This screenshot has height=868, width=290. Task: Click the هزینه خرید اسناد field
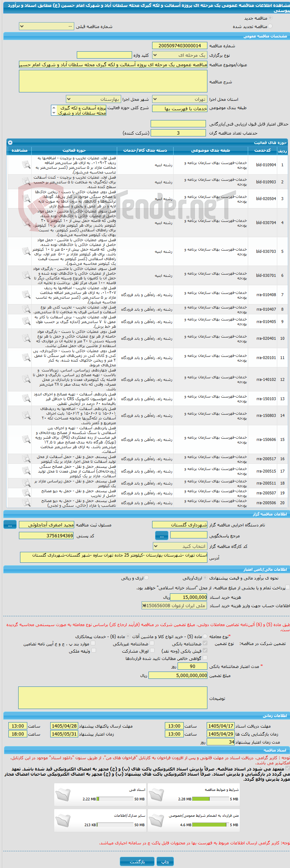[188, 597]
